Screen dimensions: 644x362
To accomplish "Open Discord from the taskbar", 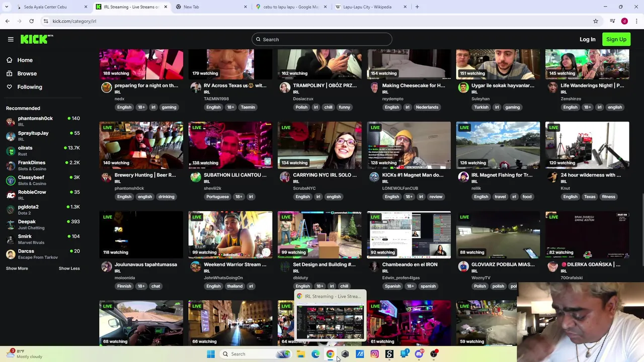I will (x=419, y=354).
